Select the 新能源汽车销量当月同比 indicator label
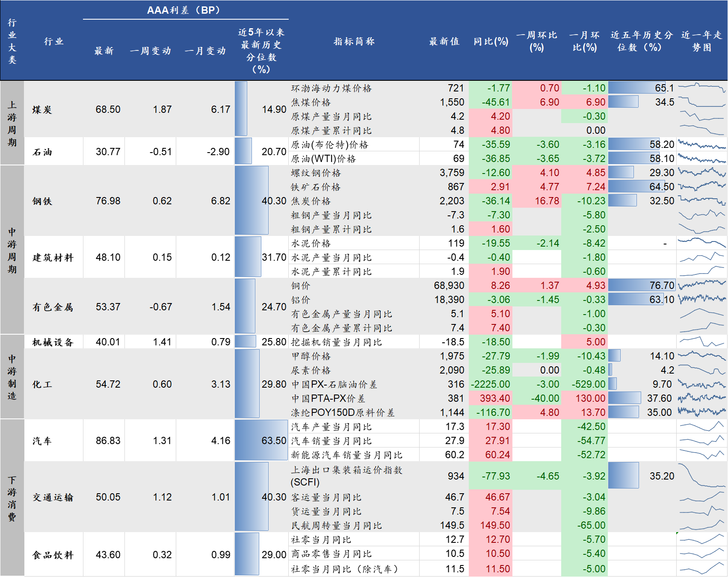This screenshot has height=577, width=728. click(x=347, y=455)
